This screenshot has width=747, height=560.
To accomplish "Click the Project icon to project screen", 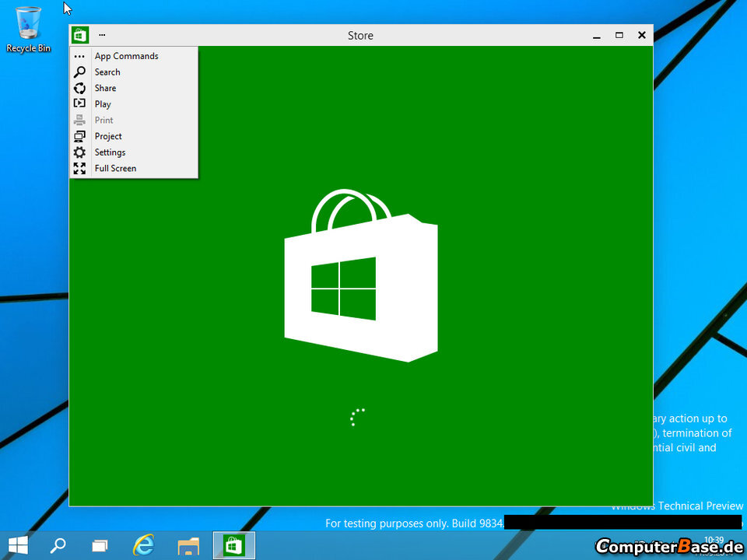I will coord(79,136).
